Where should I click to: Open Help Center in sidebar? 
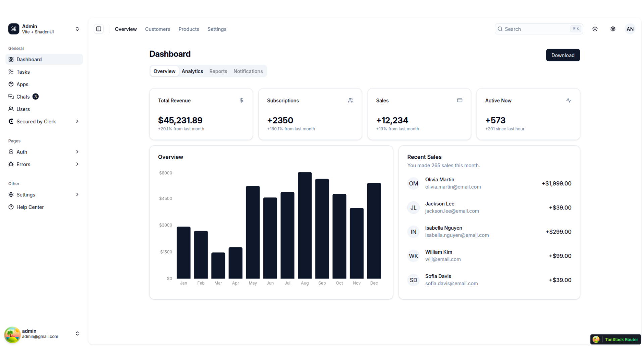(x=30, y=207)
